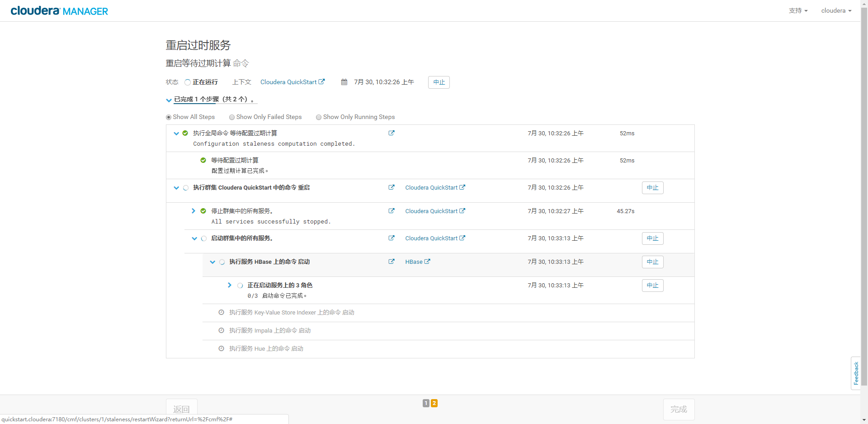The width and height of the screenshot is (868, 424).
Task: Open details popout for 执行群集 Cloudera QuickStart 重启 step
Action: pos(392,187)
